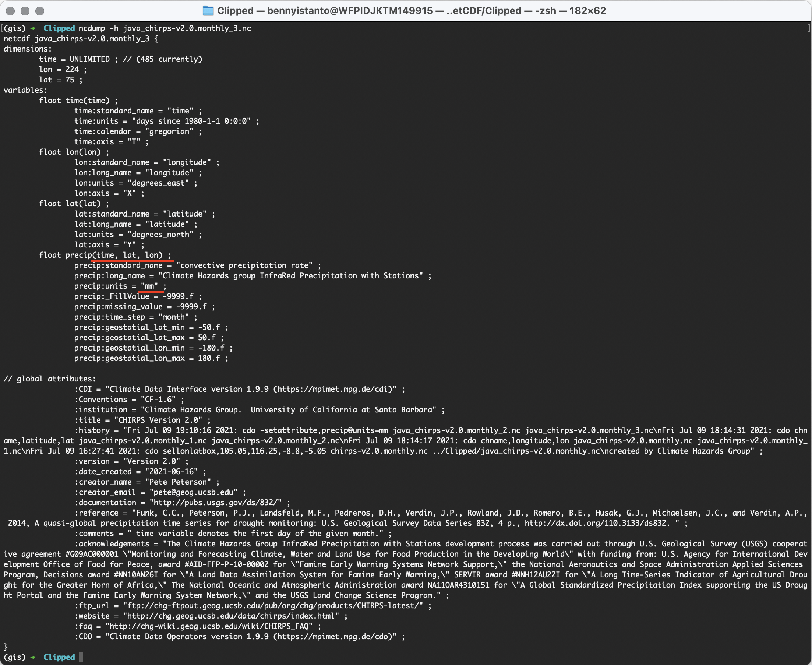Click the folder icon in the title bar

pyautogui.click(x=208, y=11)
